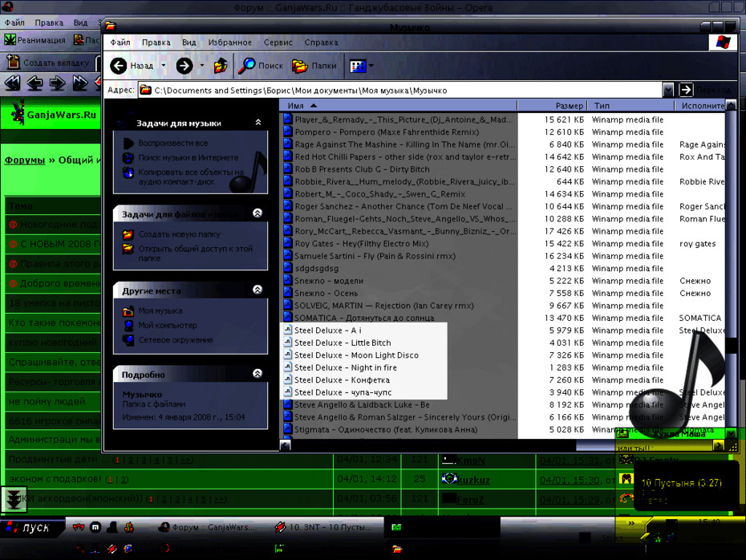
Task: Open the views icon in Explorer toolbar
Action: pyautogui.click(x=358, y=66)
